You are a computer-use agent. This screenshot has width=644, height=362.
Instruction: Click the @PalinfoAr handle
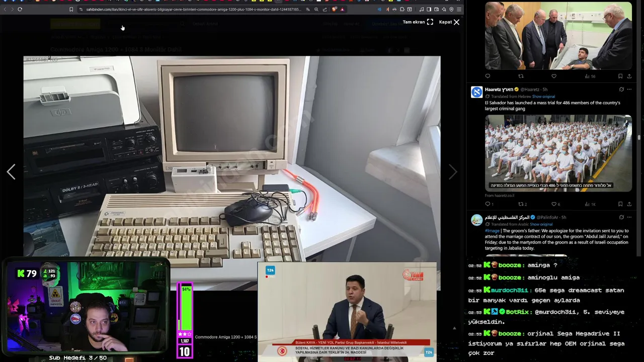548,217
